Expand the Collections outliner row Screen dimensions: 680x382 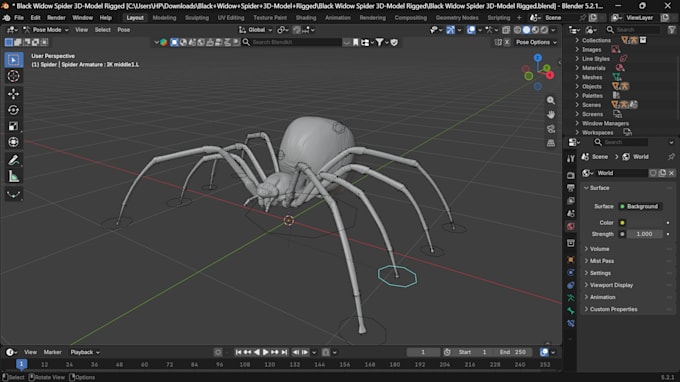click(x=577, y=40)
